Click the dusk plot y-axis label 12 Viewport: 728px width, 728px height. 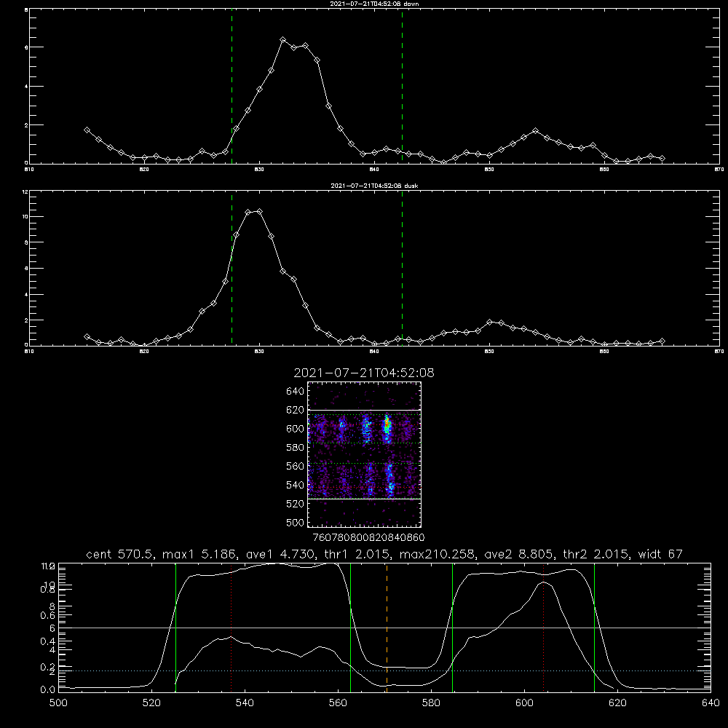click(25, 191)
